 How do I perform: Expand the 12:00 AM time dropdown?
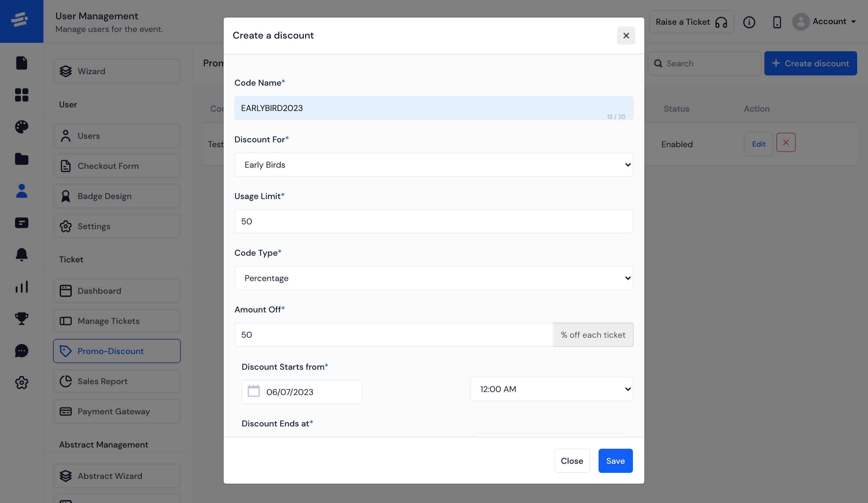[552, 389]
